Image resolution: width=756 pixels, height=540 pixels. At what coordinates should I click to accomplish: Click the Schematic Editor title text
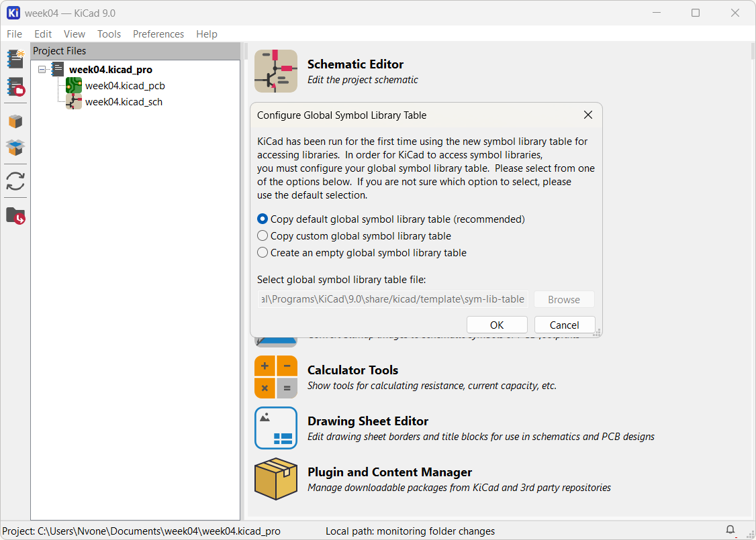coord(355,64)
